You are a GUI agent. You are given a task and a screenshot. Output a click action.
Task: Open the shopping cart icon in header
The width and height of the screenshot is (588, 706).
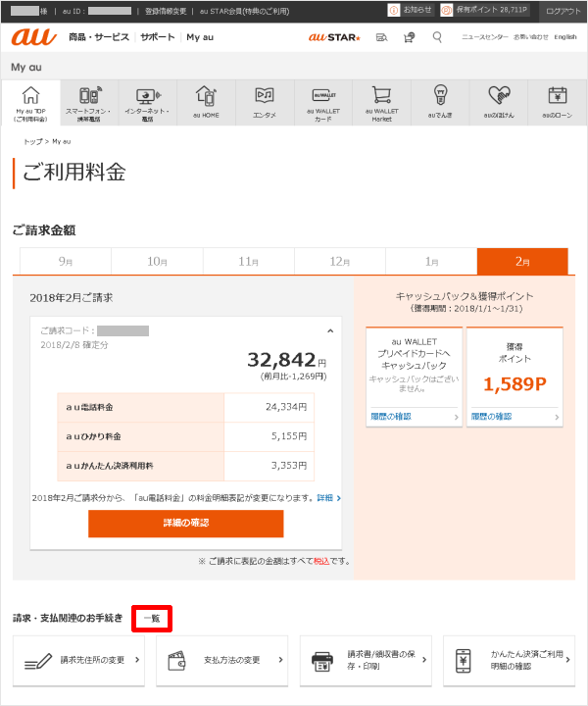[x=409, y=37]
